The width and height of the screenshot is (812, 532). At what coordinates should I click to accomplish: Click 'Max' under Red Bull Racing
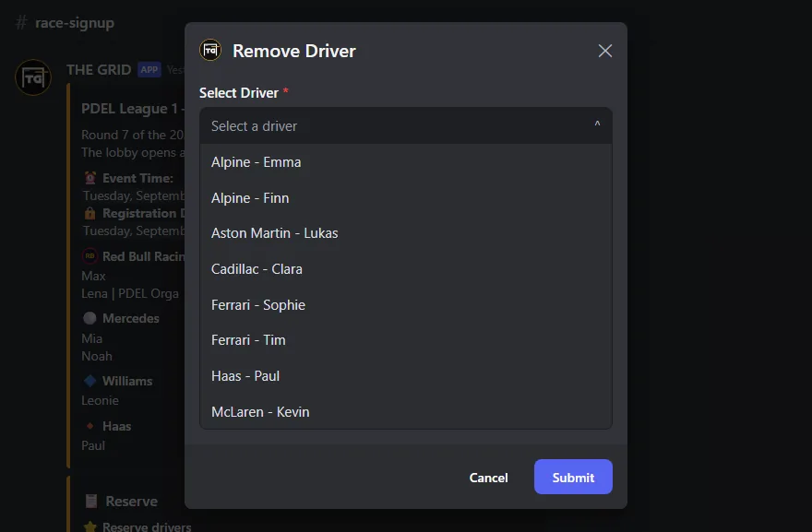(x=93, y=276)
